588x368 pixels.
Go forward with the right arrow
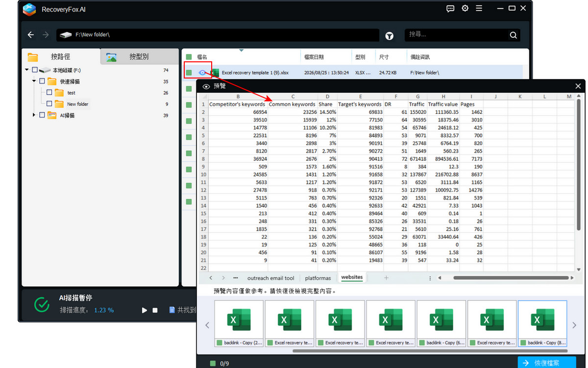tap(46, 35)
